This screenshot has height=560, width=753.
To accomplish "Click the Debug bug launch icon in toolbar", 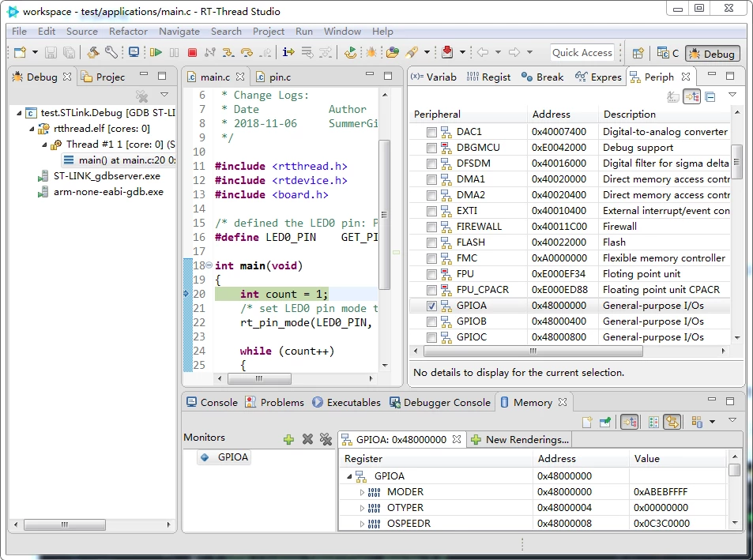I will [x=371, y=52].
